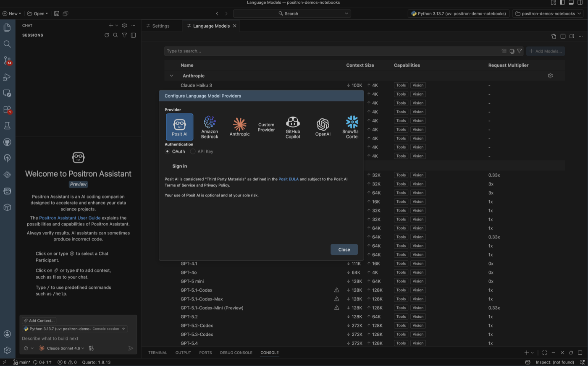This screenshot has width=588, height=366.
Task: Open the Explorer view in activity bar
Action: (x=7, y=28)
